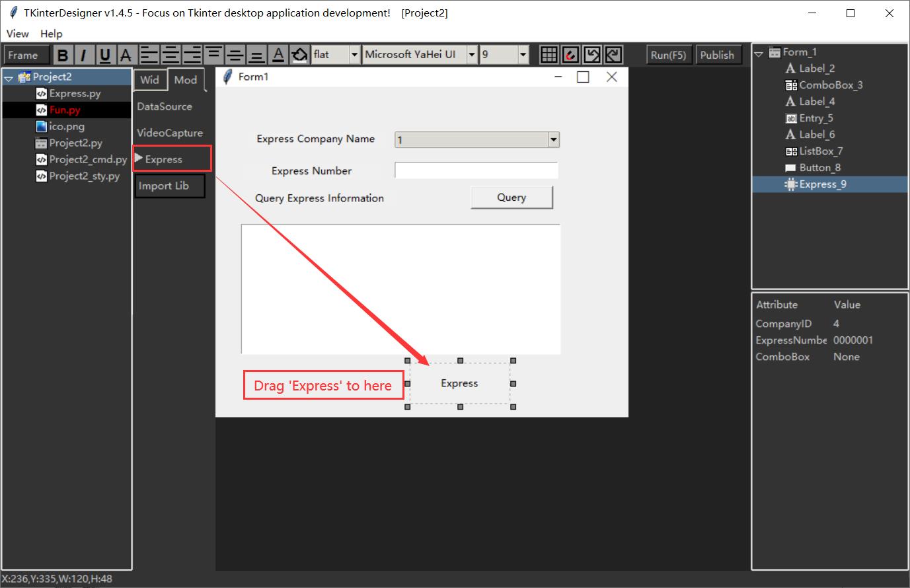The height and width of the screenshot is (588, 910).
Task: Select Form_1 in widget tree
Action: (x=800, y=52)
